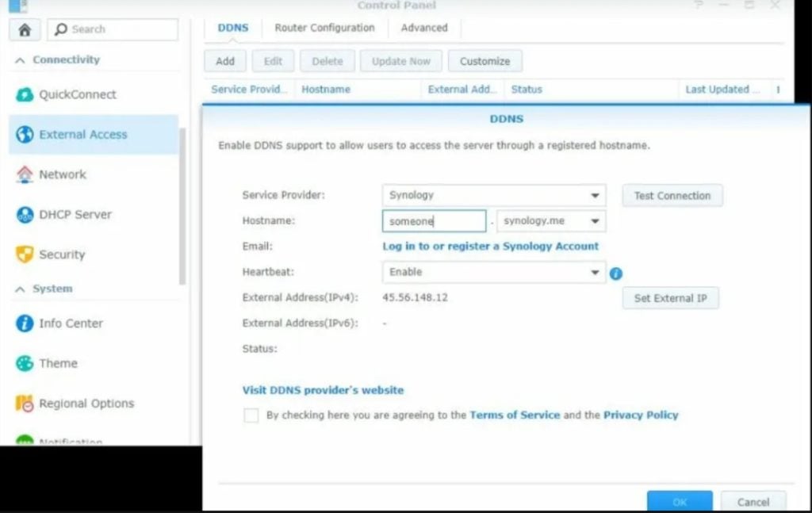Click the Status column header
The image size is (812, 513).
click(527, 90)
